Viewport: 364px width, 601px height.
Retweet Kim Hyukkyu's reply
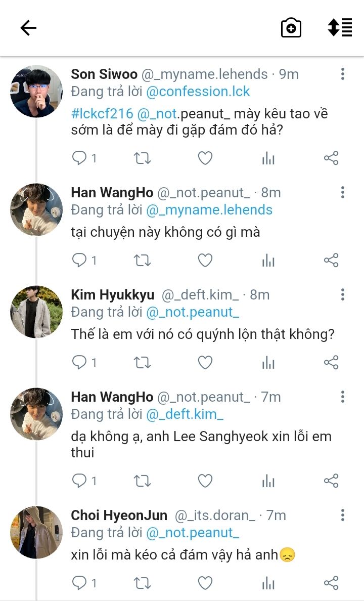coord(143,362)
